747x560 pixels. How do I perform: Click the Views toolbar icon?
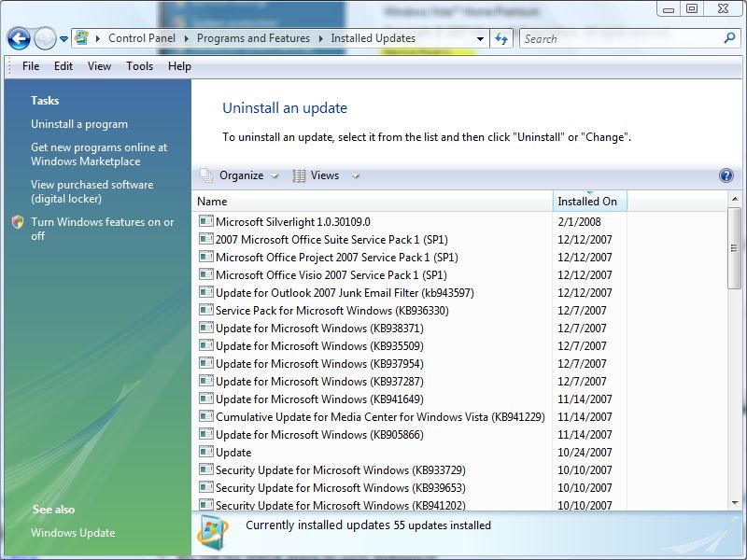(x=299, y=175)
